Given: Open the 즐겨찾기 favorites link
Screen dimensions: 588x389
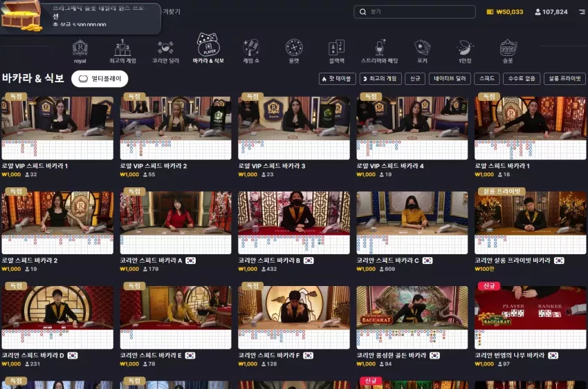Looking at the screenshot, I should [171, 12].
